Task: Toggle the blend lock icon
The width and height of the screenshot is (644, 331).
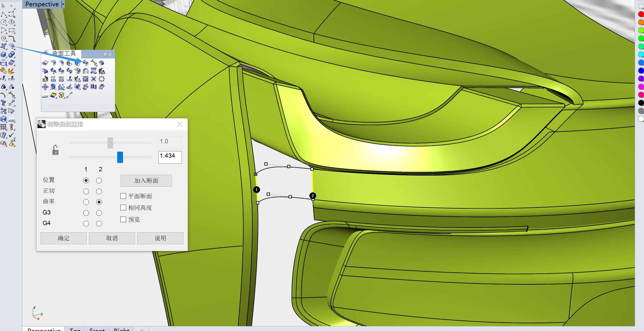Action: [55, 150]
